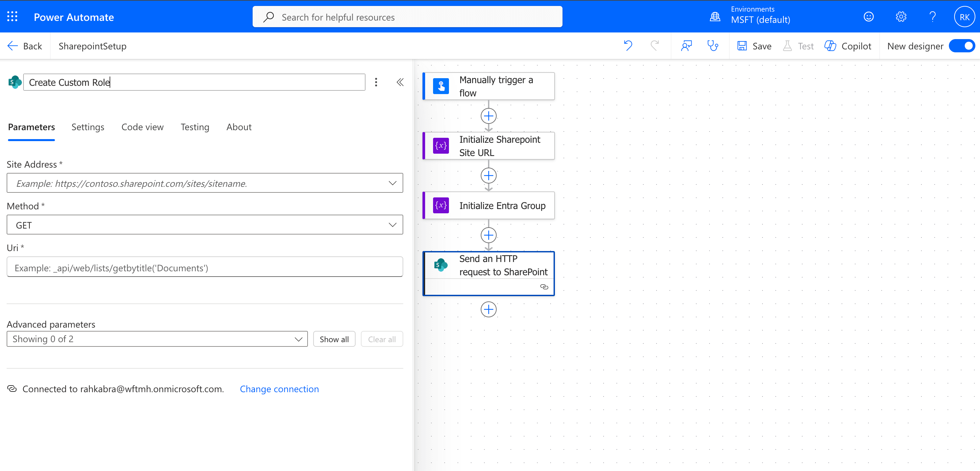Screen dimensions: 980x471
Task: Select the Initialize Sharepoint Site URL card
Action: [488, 146]
